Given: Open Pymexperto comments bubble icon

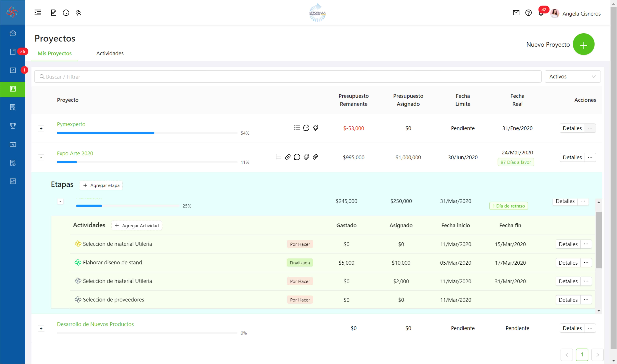Looking at the screenshot, I should [306, 128].
